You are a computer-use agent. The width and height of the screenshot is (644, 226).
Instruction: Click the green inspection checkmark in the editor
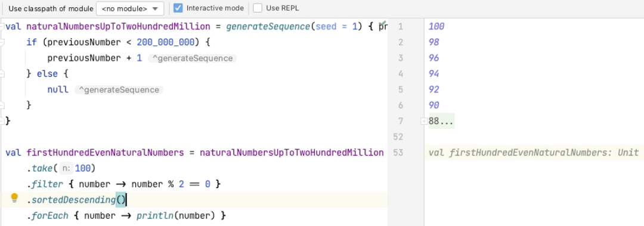[x=383, y=23]
